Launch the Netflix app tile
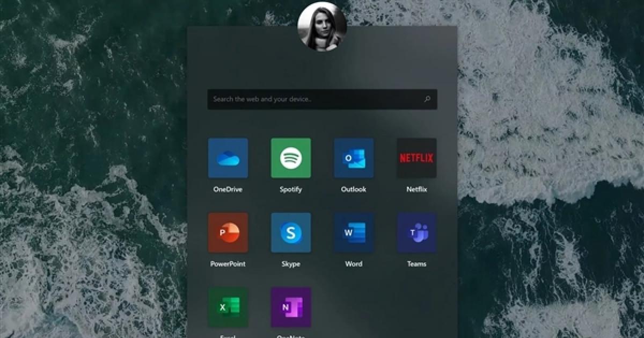The image size is (644, 338). click(416, 158)
